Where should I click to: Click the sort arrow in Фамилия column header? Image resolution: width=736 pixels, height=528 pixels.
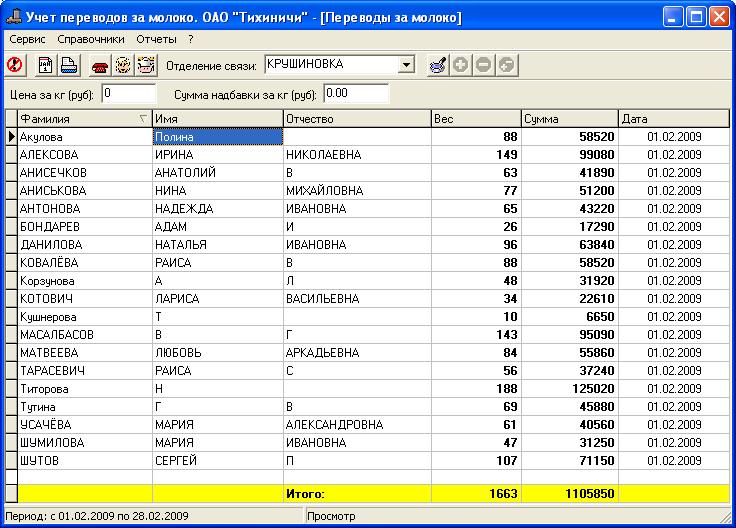[142, 118]
